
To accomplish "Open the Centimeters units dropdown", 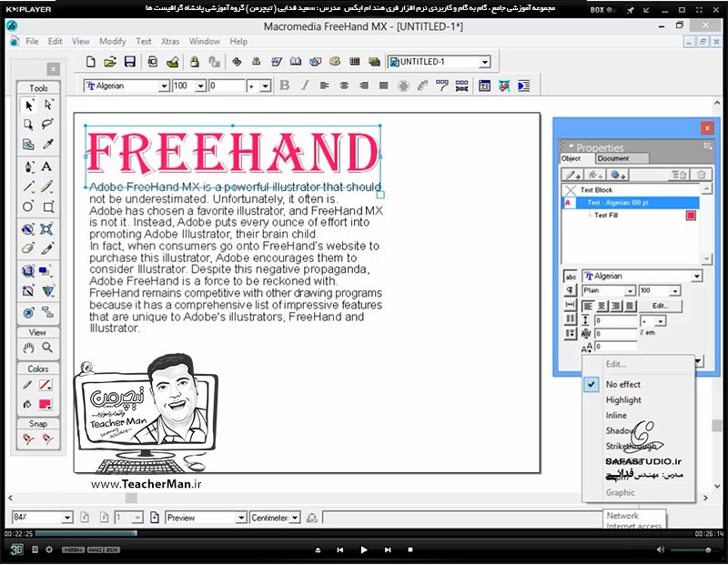I will tap(295, 518).
